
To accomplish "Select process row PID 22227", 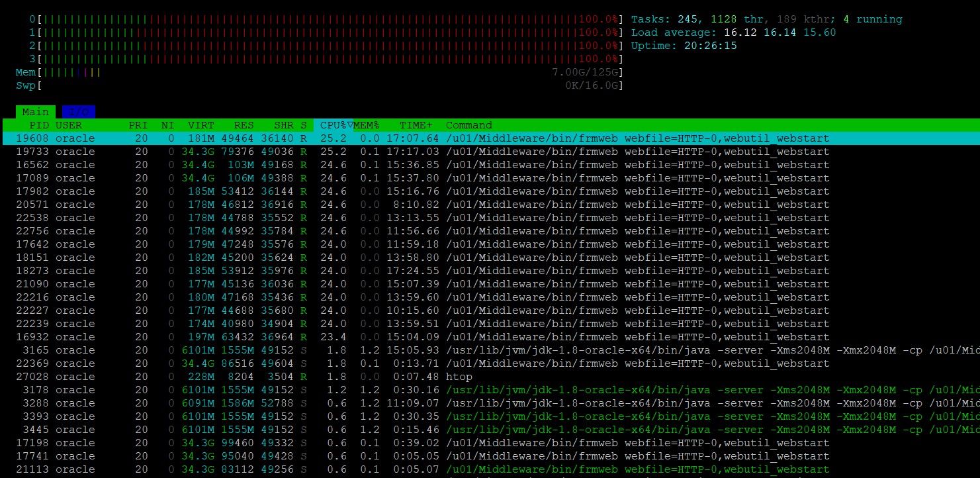I will (x=490, y=311).
